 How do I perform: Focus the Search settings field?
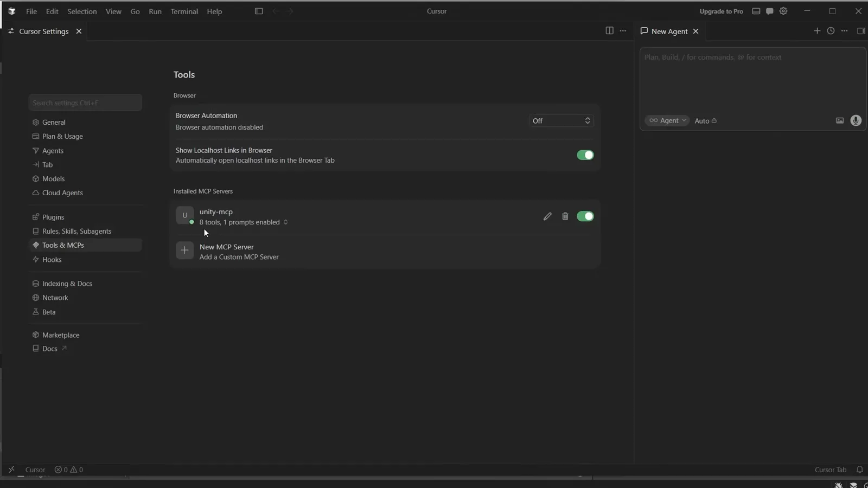pos(85,102)
